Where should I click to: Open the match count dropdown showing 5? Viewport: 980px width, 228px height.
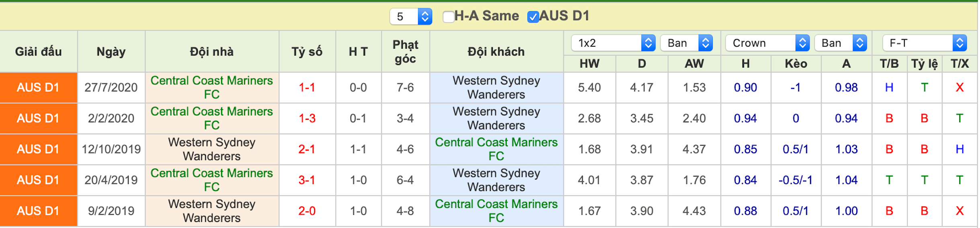pos(411,16)
